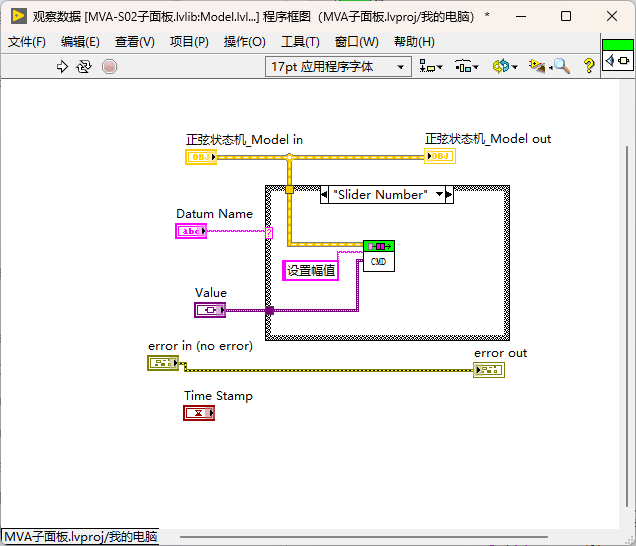The height and width of the screenshot is (546, 636).
Task: Open the 帮助(H) menu
Action: (414, 42)
